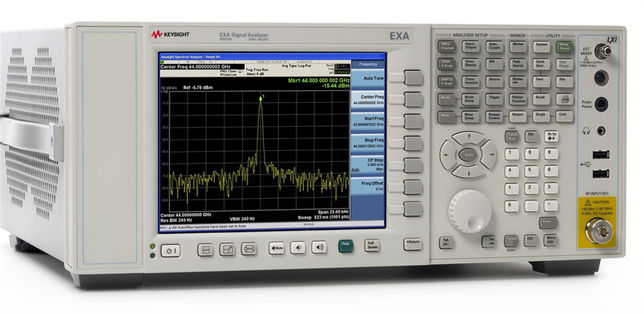Tap the split-window layout key below the screen
The image size is (644, 314).
[205, 250]
